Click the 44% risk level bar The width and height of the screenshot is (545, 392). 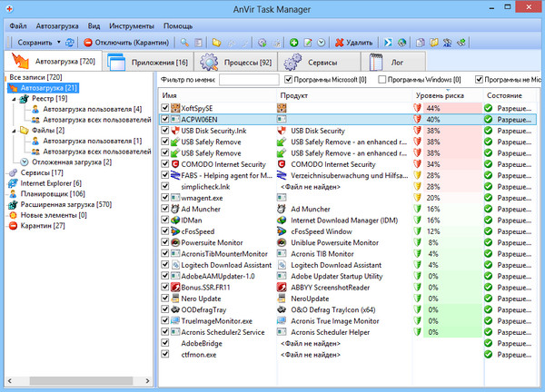[x=445, y=107]
